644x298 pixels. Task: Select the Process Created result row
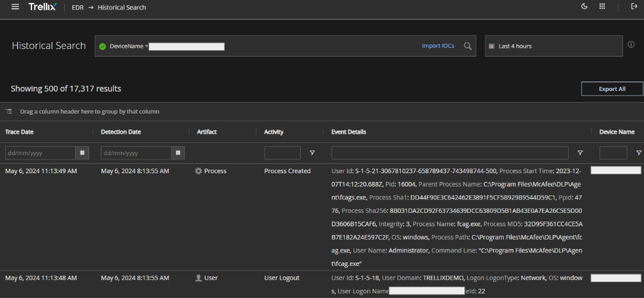(287, 171)
